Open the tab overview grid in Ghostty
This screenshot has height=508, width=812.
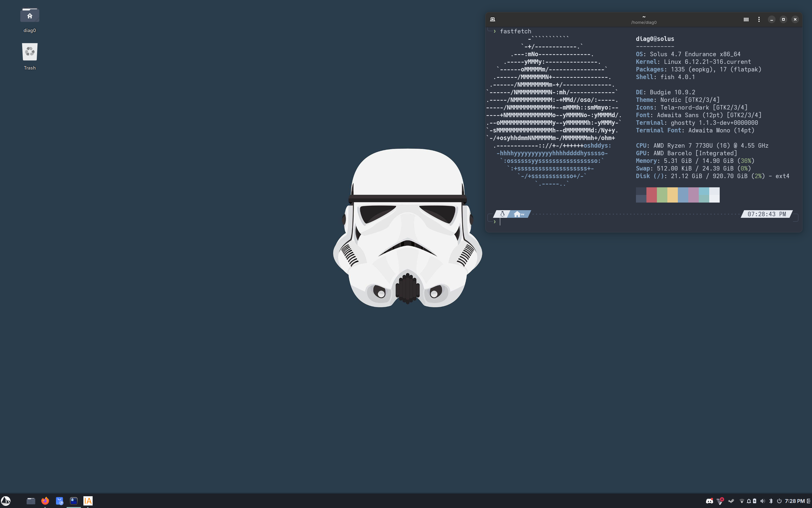746,19
